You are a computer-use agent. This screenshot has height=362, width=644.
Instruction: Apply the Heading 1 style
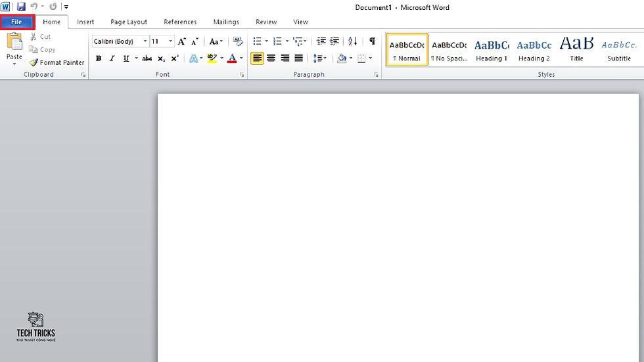[492, 50]
